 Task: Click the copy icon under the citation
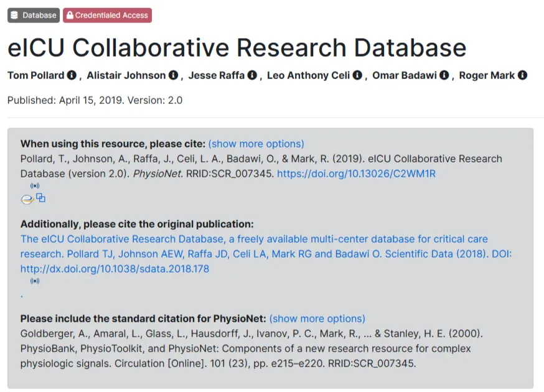point(40,198)
